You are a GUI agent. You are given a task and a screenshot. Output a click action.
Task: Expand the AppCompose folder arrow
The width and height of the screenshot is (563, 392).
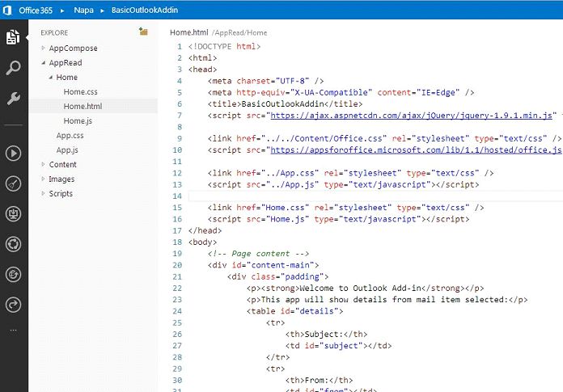click(x=43, y=48)
